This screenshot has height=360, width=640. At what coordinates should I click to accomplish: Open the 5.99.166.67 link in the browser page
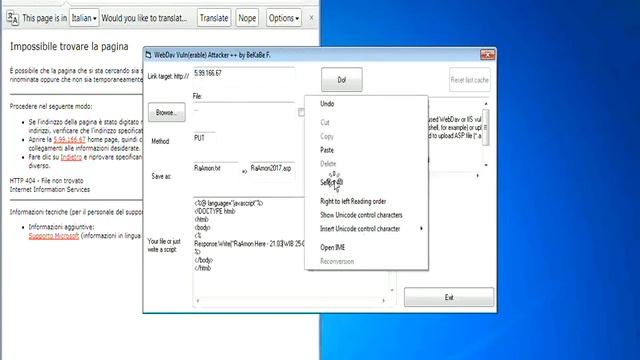pyautogui.click(x=69, y=140)
